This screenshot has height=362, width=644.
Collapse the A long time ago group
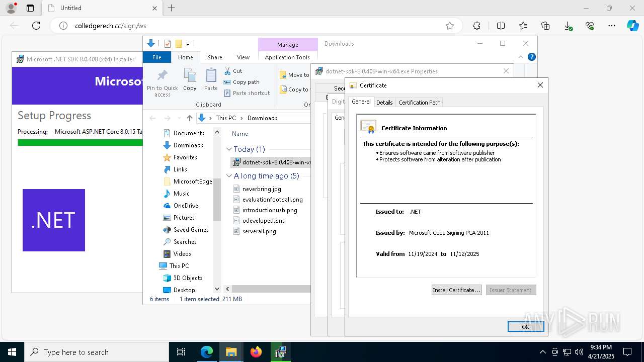(x=229, y=176)
